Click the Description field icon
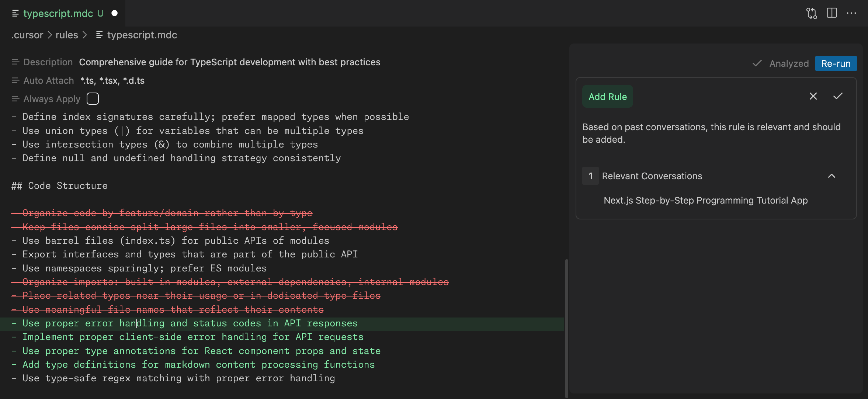 click(15, 62)
